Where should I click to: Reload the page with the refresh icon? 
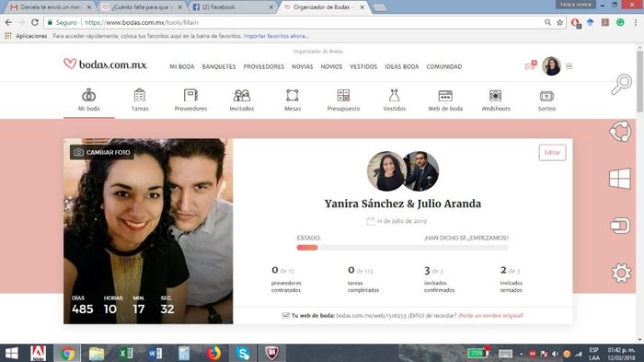coord(35,22)
